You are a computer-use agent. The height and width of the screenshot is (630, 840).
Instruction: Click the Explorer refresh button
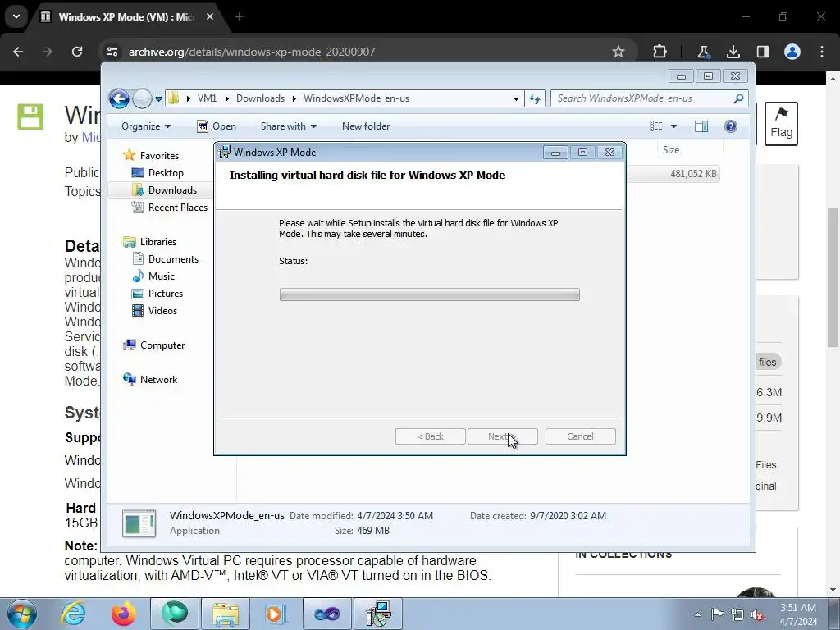pos(535,98)
